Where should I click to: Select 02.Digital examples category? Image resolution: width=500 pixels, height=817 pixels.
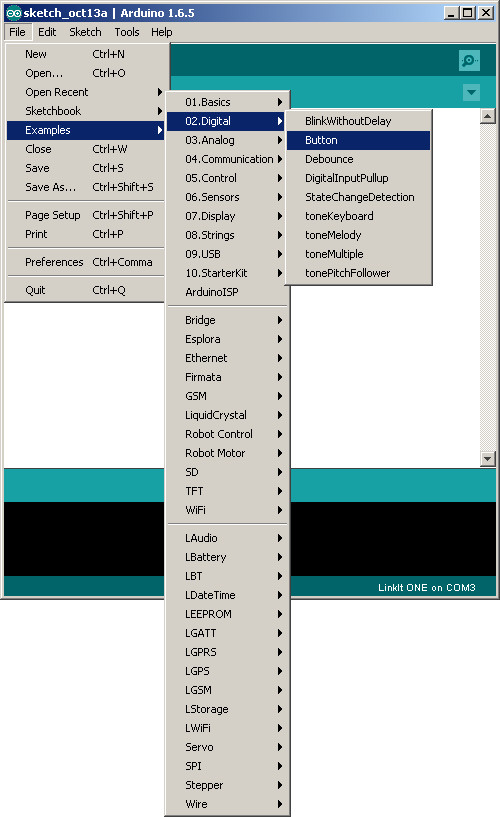coord(227,121)
